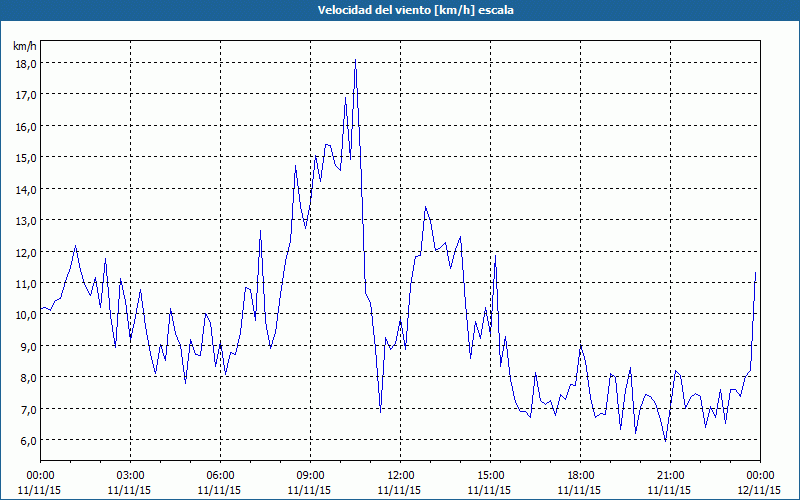Click the '06:00' time axis label
This screenshot has height=500, width=800.
(x=220, y=476)
